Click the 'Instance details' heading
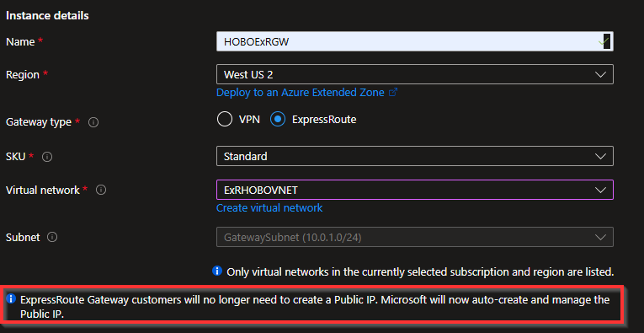The width and height of the screenshot is (644, 333). [x=47, y=16]
